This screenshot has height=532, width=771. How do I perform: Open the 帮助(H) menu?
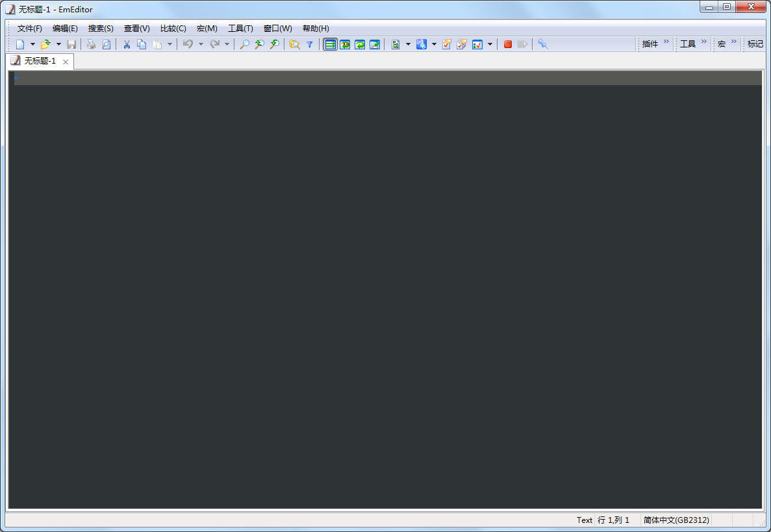click(x=316, y=29)
